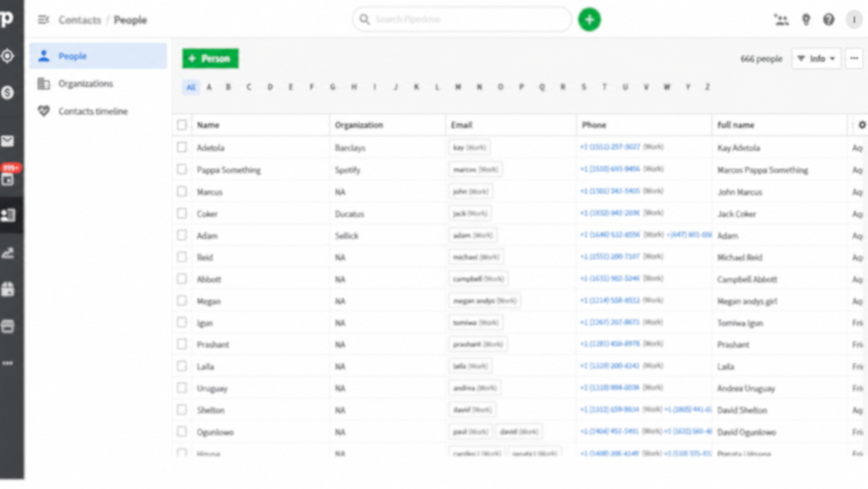Sort by full name column header
This screenshot has height=489, width=868.
click(x=736, y=125)
